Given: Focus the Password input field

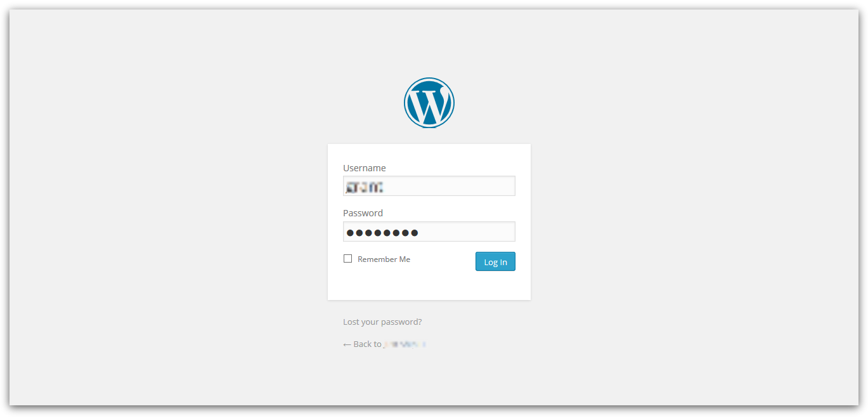Looking at the screenshot, I should [x=429, y=232].
